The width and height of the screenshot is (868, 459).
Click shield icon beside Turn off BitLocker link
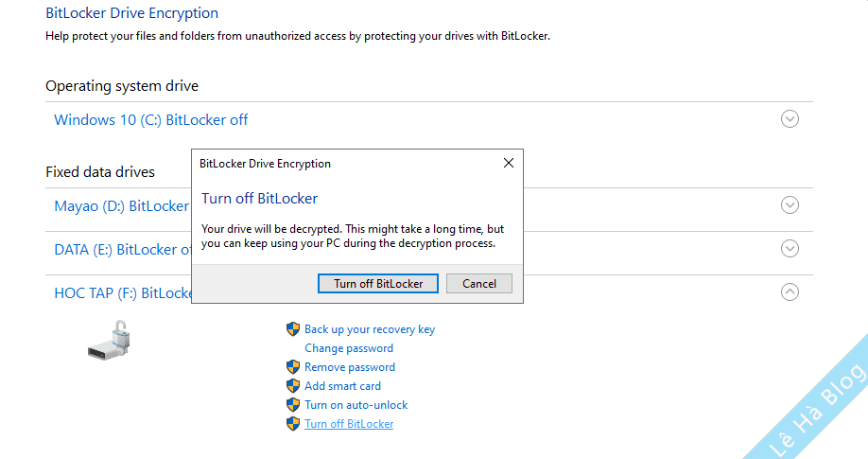[x=292, y=424]
